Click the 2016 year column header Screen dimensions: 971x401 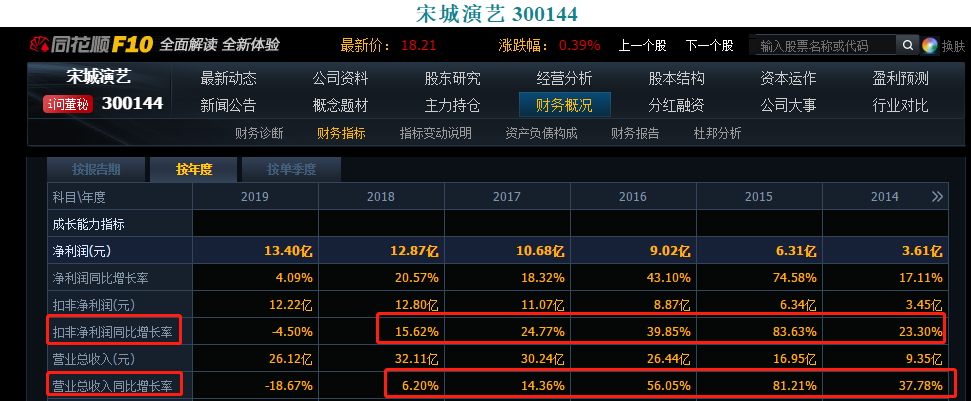(632, 197)
